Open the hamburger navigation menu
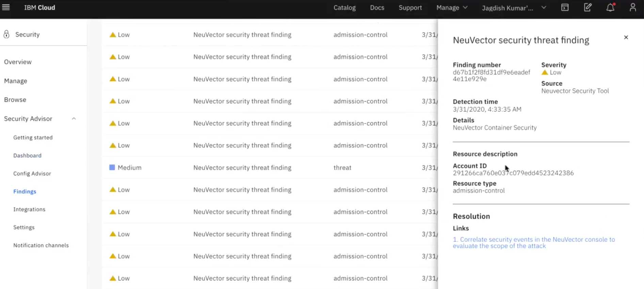This screenshot has width=644, height=289. [6, 7]
